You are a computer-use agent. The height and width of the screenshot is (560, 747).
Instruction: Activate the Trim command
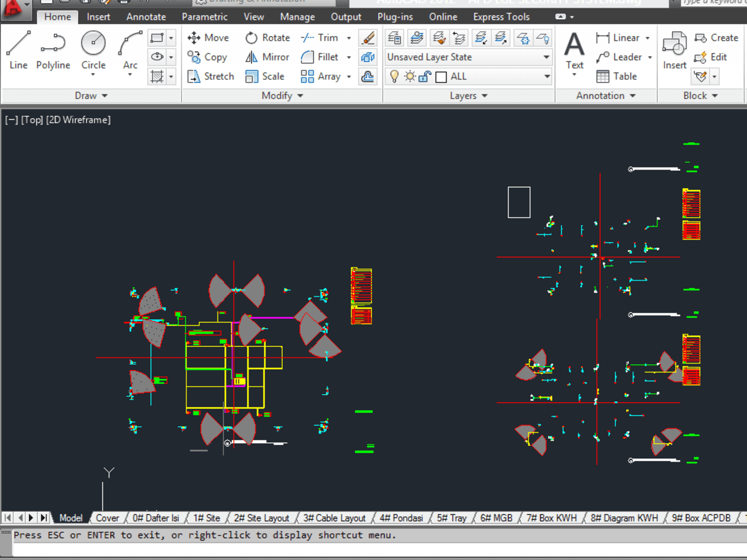pyautogui.click(x=320, y=38)
